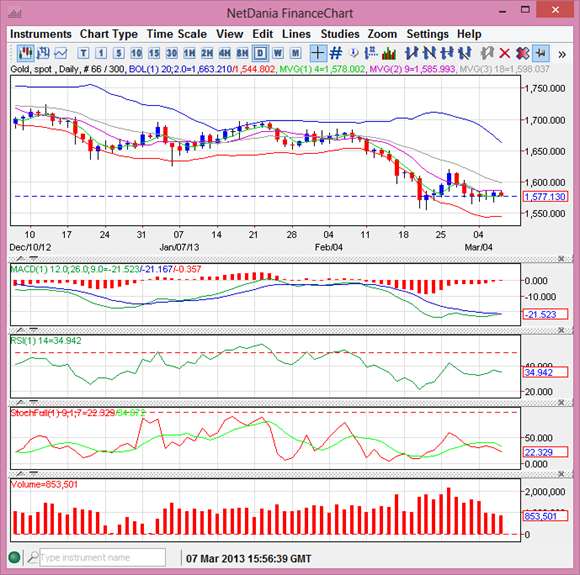
Task: Open the Instruments menu
Action: pyautogui.click(x=41, y=34)
